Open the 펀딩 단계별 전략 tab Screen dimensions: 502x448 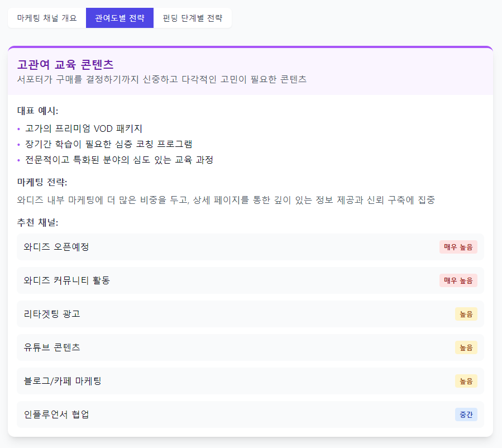coord(193,18)
